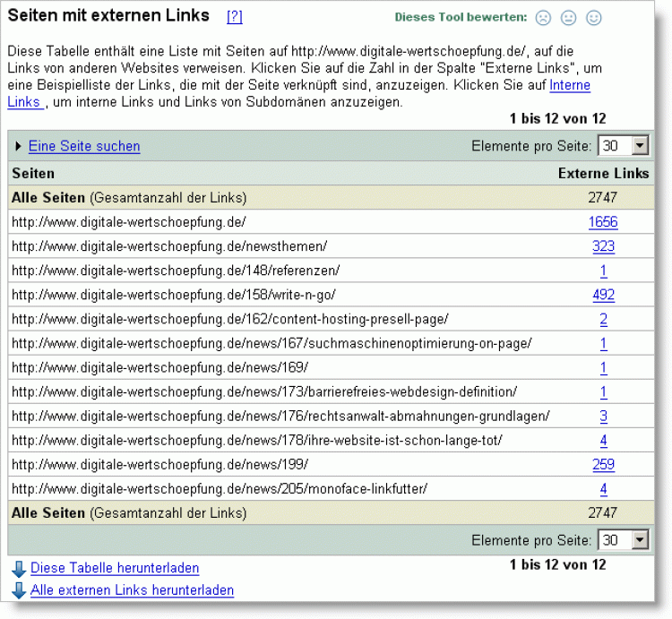Rate the tool with the happy face icon
This screenshot has height=619, width=672.
(x=593, y=18)
